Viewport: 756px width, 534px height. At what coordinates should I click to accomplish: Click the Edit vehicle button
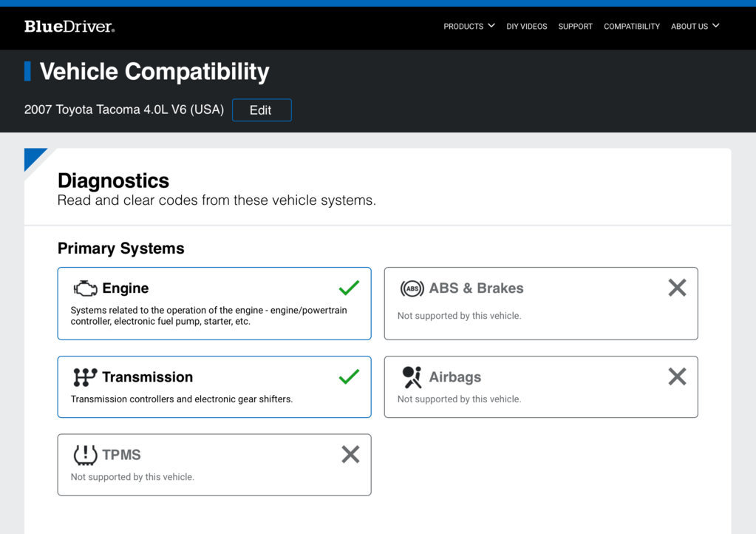(x=262, y=110)
